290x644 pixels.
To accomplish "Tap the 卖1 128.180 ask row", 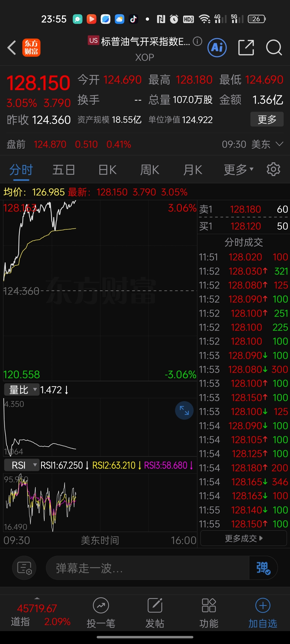I will coord(244,209).
